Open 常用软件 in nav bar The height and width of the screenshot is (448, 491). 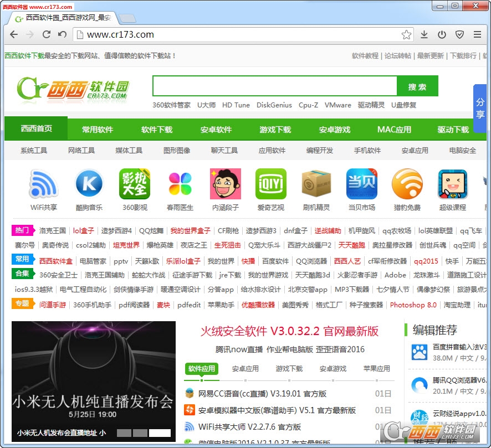98,130
